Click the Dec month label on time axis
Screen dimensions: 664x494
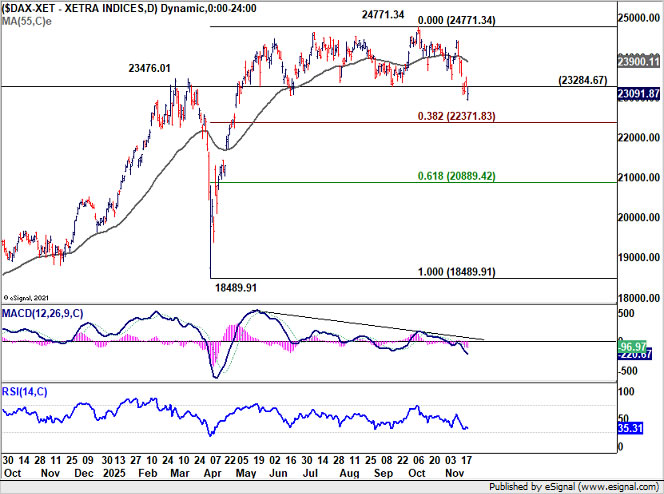(84, 473)
